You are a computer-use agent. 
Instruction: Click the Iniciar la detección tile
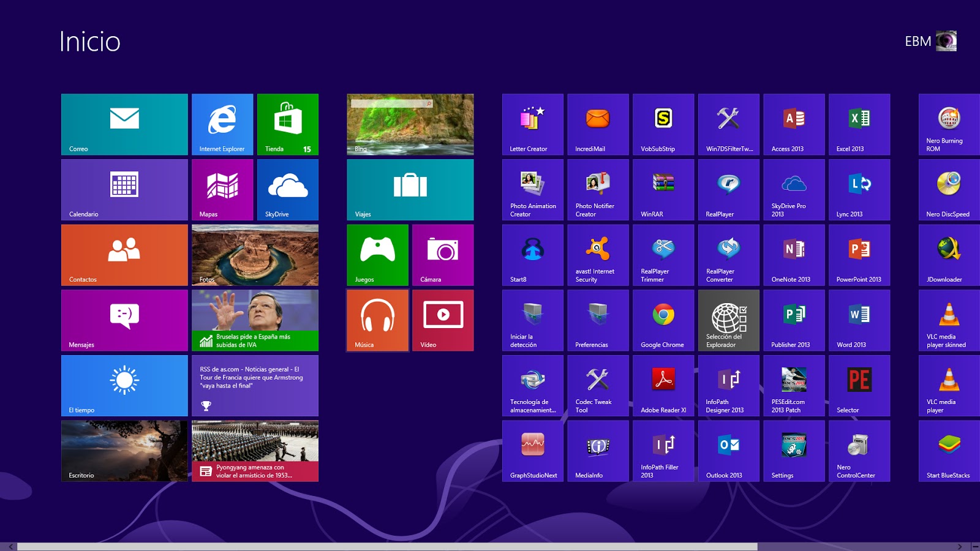tap(533, 320)
